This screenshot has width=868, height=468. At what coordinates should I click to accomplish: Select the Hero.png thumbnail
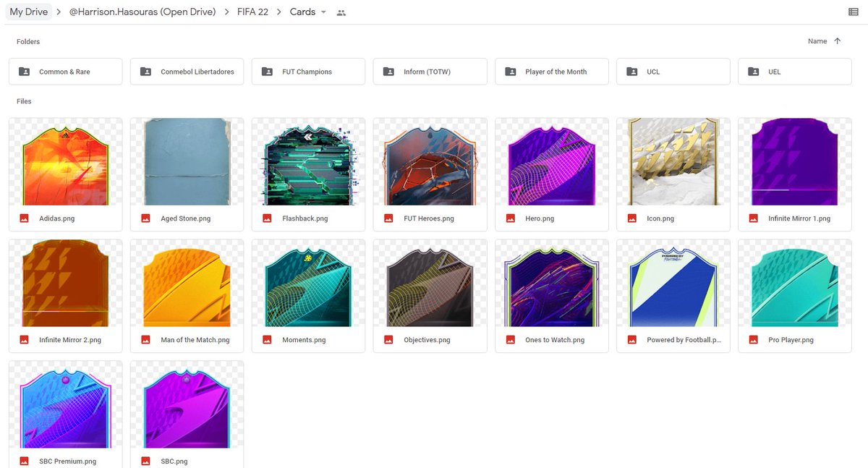tap(552, 161)
